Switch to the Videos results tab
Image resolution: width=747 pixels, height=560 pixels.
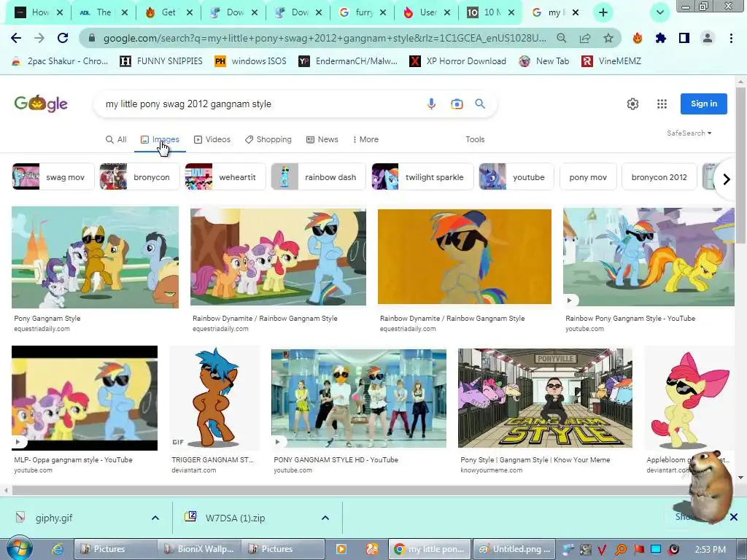212,139
